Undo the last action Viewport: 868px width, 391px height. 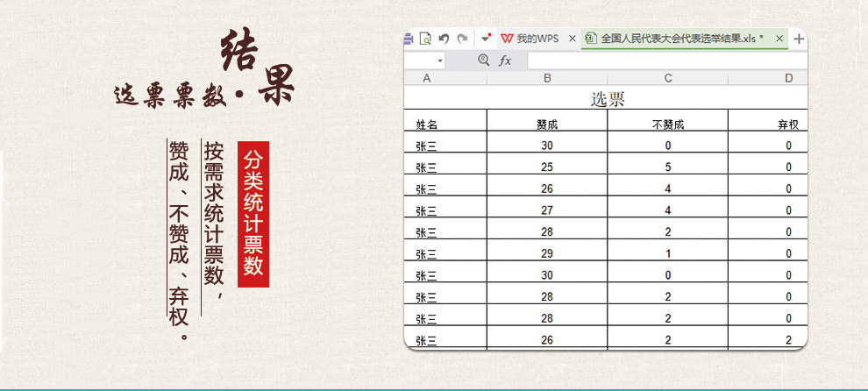point(444,39)
